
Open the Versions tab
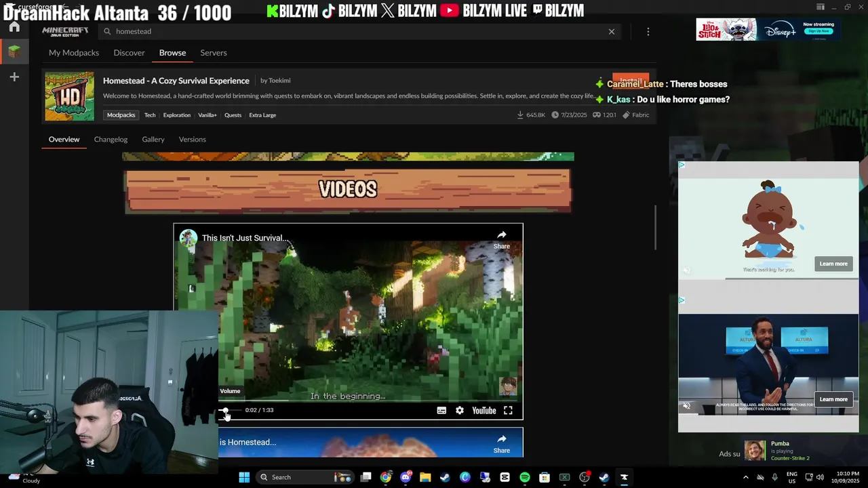193,140
